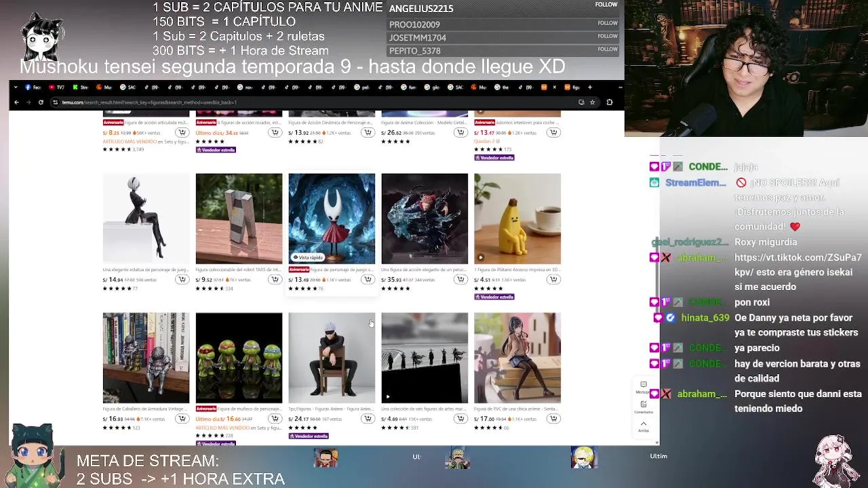Add the S/ 13.92 dynamic action figure to cart
868x488 pixels.
pos(368,133)
